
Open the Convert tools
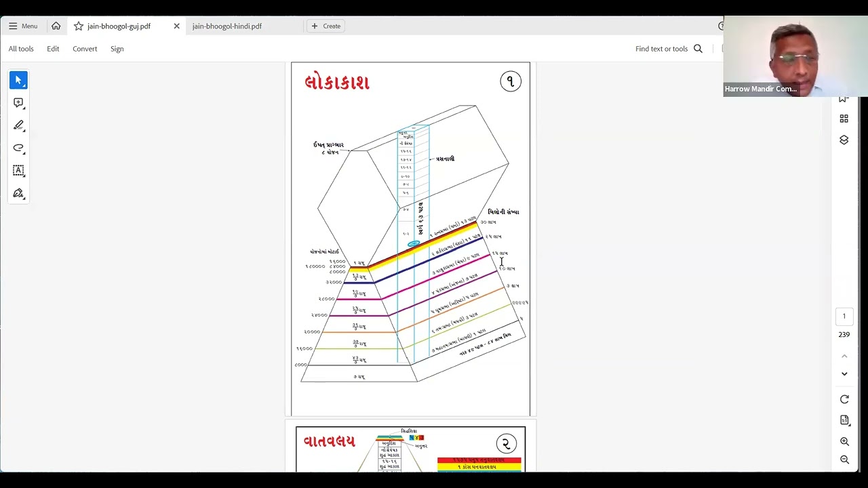click(x=85, y=49)
